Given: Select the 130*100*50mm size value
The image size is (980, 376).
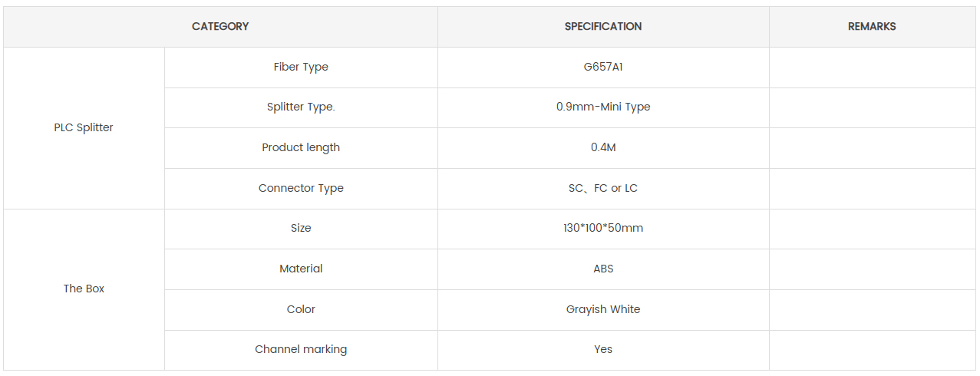Looking at the screenshot, I should point(603,228).
